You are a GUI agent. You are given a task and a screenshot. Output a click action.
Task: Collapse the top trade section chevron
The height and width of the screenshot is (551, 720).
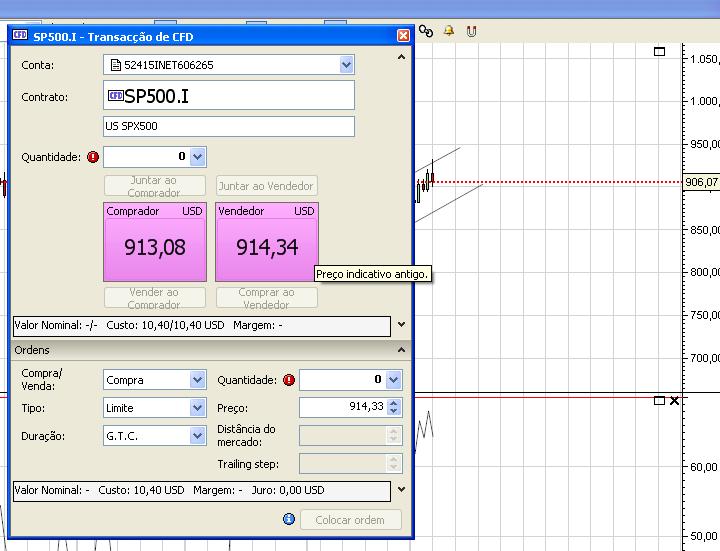(x=401, y=57)
